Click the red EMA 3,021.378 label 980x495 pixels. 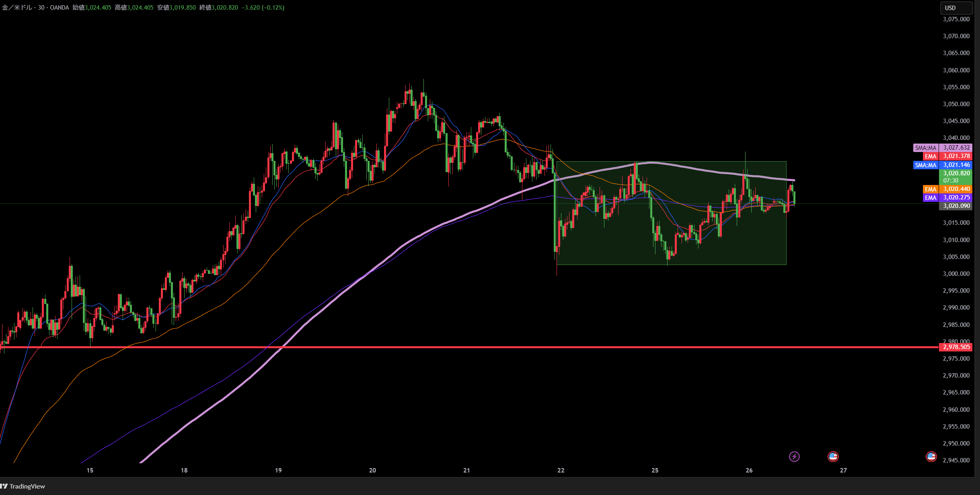click(x=947, y=156)
